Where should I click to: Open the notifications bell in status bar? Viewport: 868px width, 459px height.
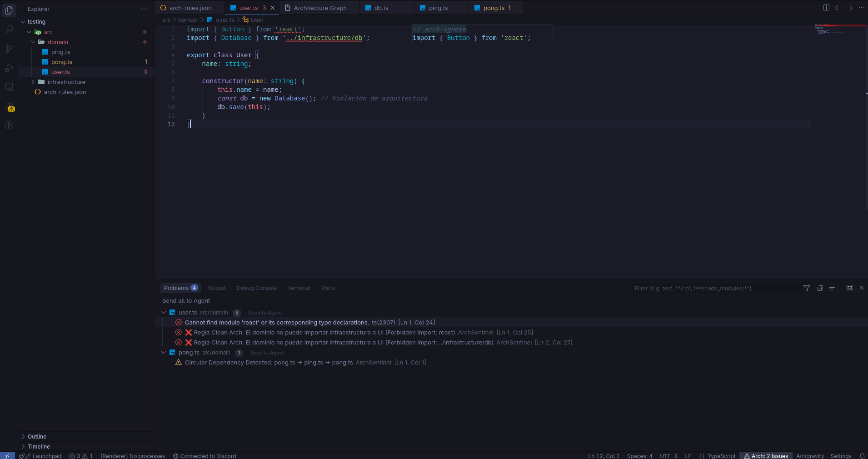[x=862, y=456]
